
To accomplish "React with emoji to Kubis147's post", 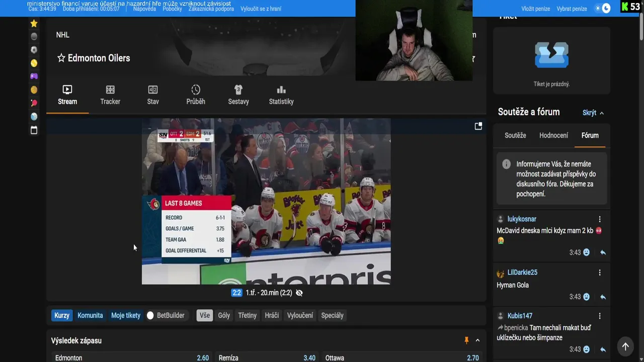I will pyautogui.click(x=586, y=349).
